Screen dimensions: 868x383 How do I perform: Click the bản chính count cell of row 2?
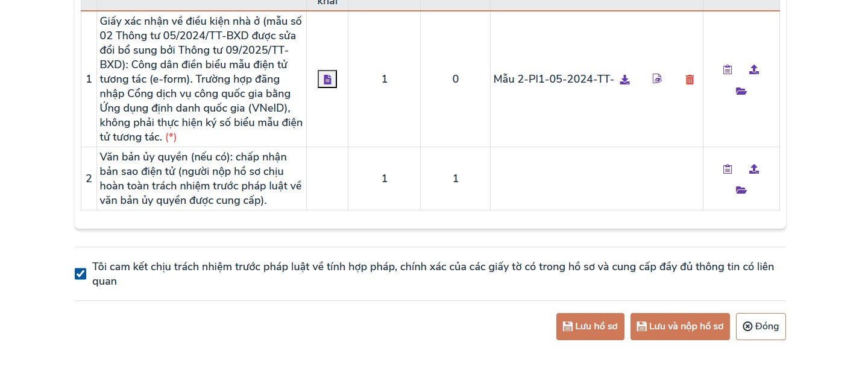click(x=385, y=179)
